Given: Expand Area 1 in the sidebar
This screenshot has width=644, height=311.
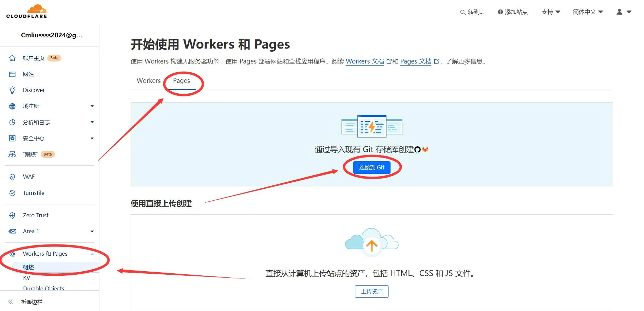Looking at the screenshot, I should (92, 231).
